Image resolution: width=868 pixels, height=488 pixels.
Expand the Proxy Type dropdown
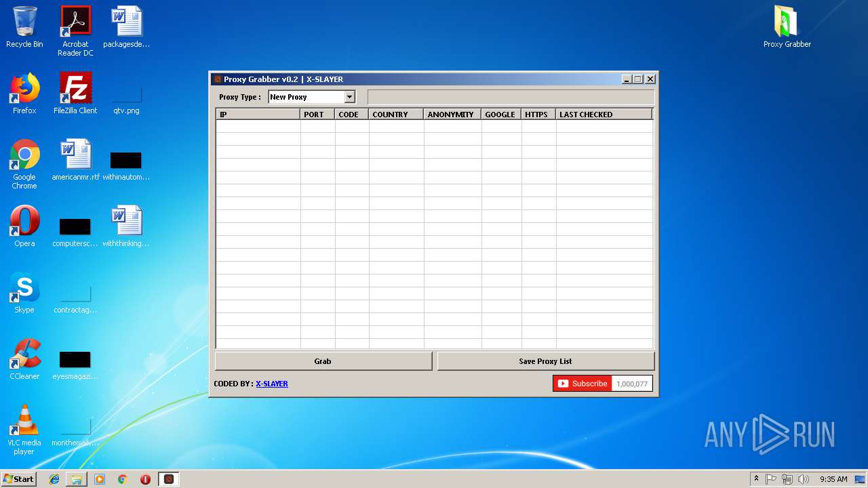point(349,97)
